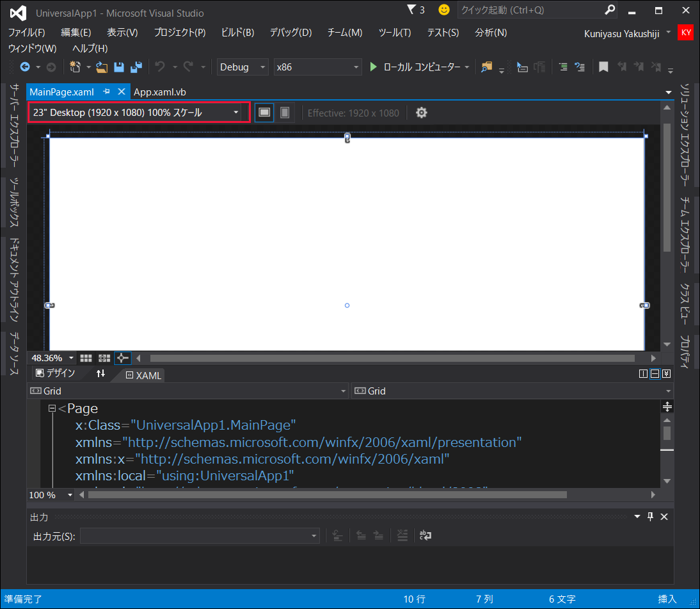Click the Undo arrow icon
The image size is (700, 609).
(160, 67)
